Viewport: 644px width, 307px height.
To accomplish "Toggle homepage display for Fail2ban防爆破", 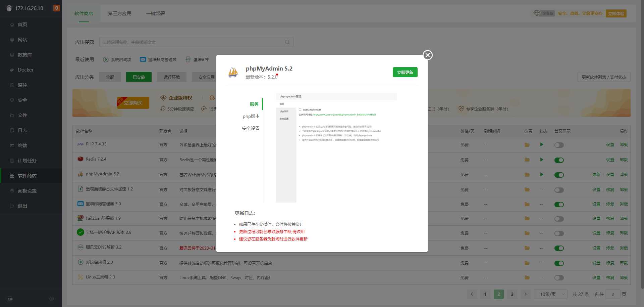I will click(559, 219).
